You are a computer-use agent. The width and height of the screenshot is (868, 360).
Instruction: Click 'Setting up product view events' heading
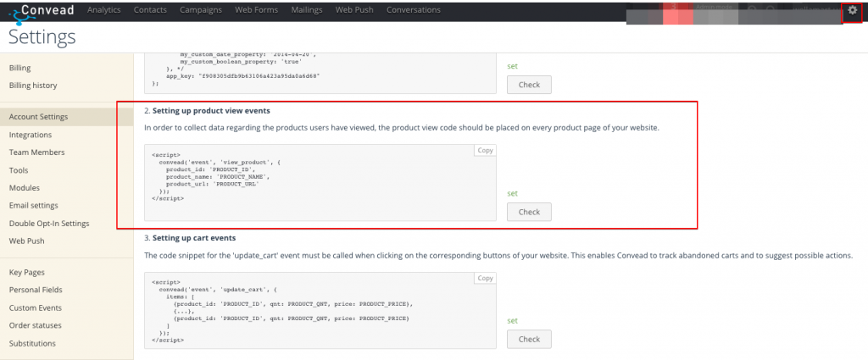[x=211, y=111]
